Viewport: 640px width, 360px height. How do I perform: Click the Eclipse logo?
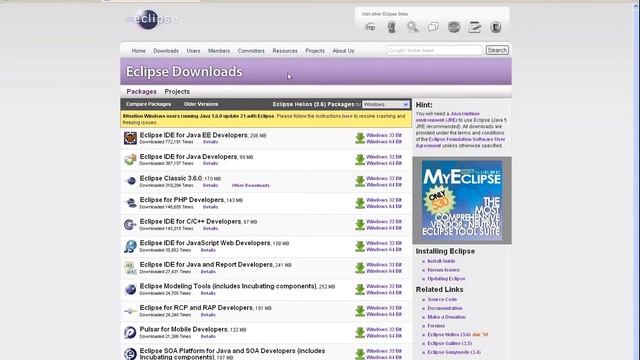tap(151, 19)
